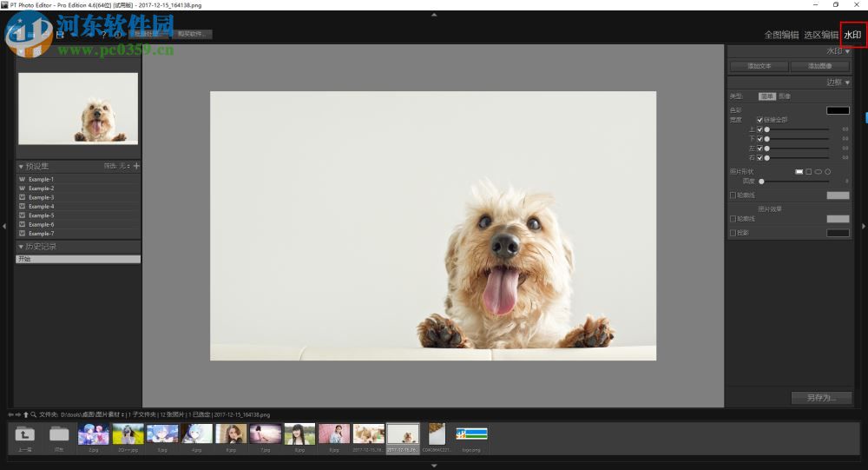Click the back arrow in the folder path bar
This screenshot has height=470, width=868.
tap(10, 414)
